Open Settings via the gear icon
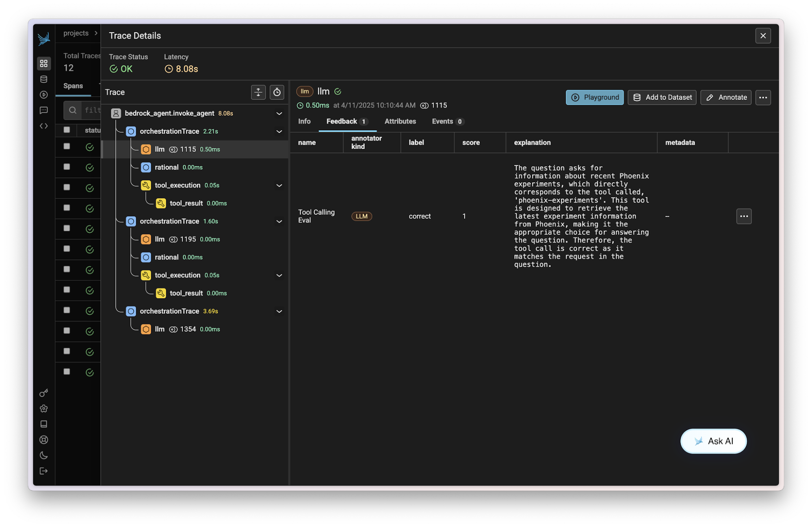 click(44, 408)
